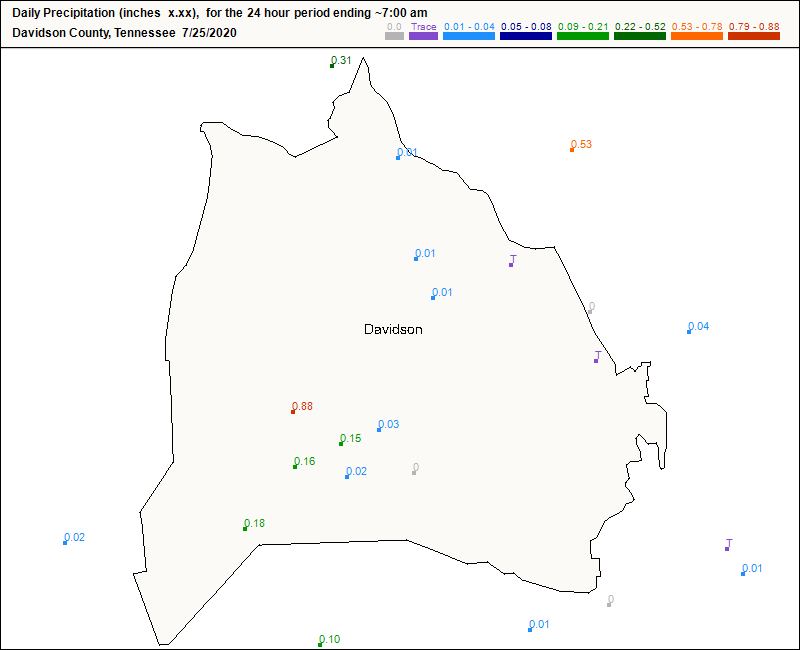
Task: Pick the dark green 0.22 - 0.52 swatch
Action: point(640,36)
